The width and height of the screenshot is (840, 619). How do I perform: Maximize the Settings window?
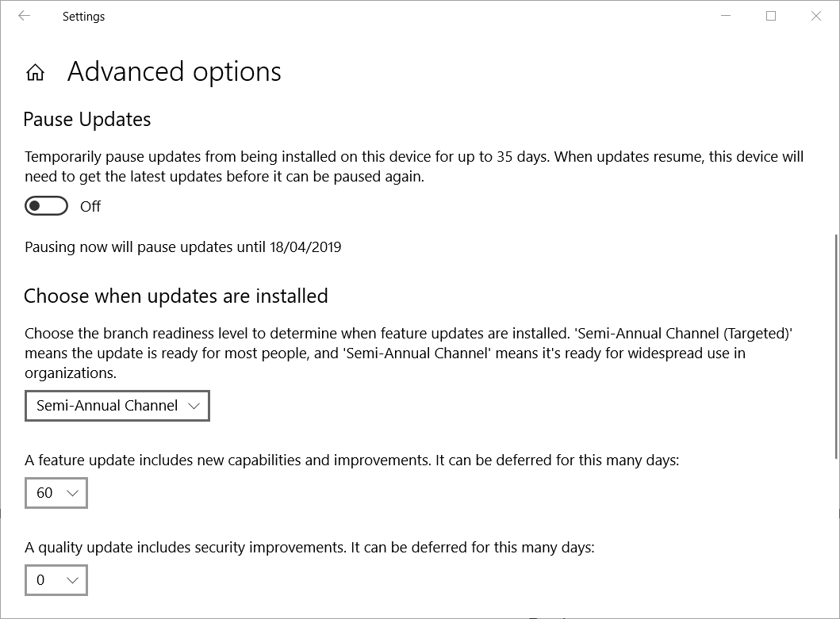[771, 16]
